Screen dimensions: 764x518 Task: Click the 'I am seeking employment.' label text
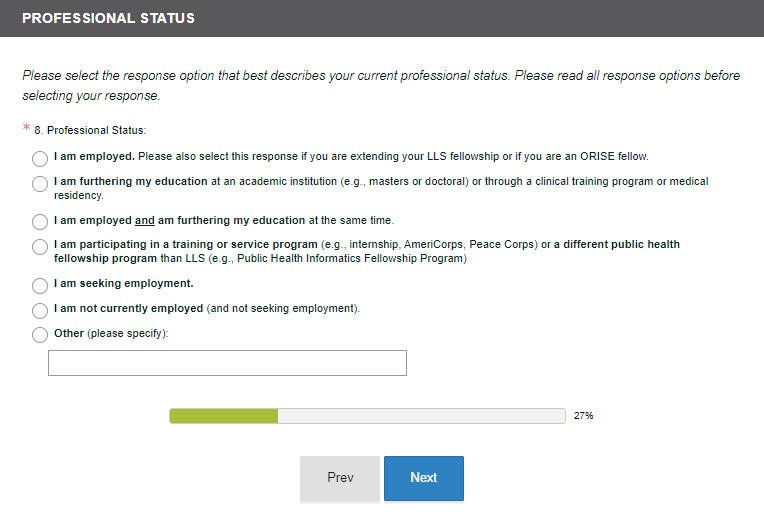coord(123,284)
